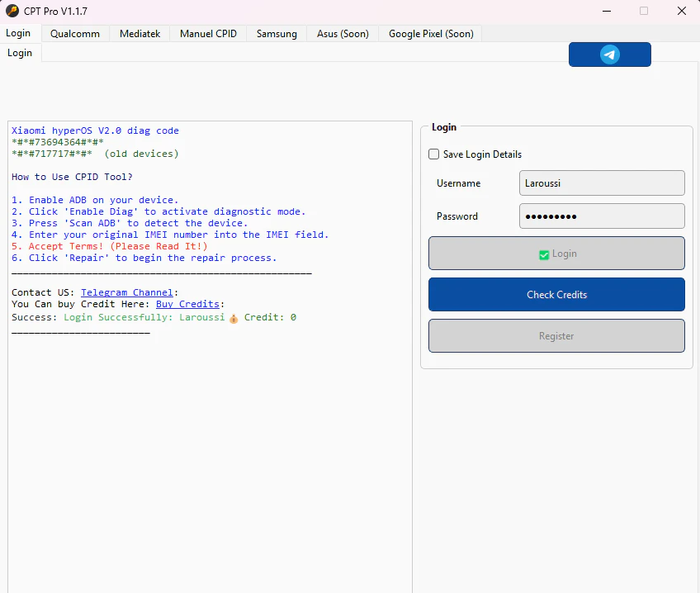Viewport: 700px width, 593px height.
Task: Click the 'Click Enable Diag' instruction line
Action: click(x=158, y=211)
